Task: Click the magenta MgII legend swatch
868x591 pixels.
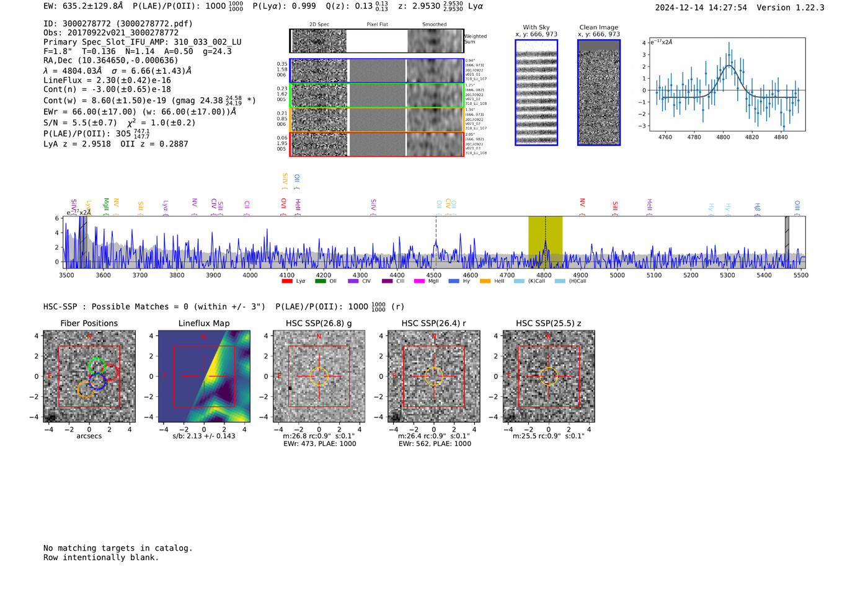Action: 420,281
